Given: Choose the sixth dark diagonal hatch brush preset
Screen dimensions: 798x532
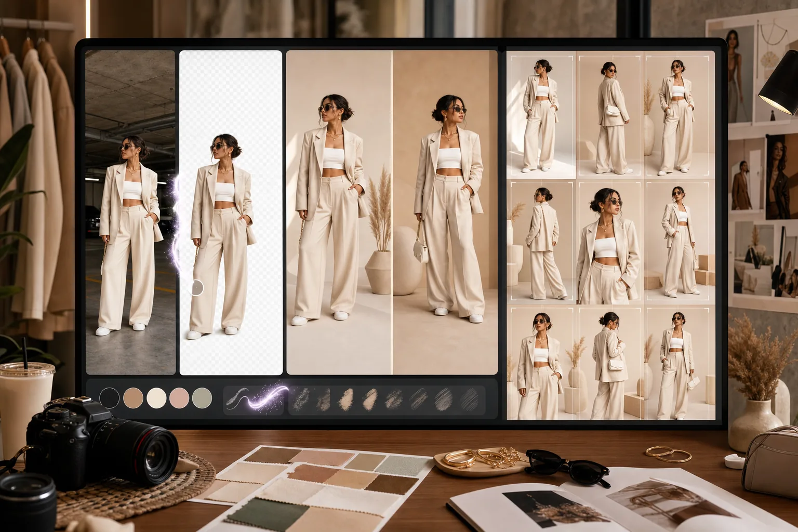Looking at the screenshot, I should [418, 399].
